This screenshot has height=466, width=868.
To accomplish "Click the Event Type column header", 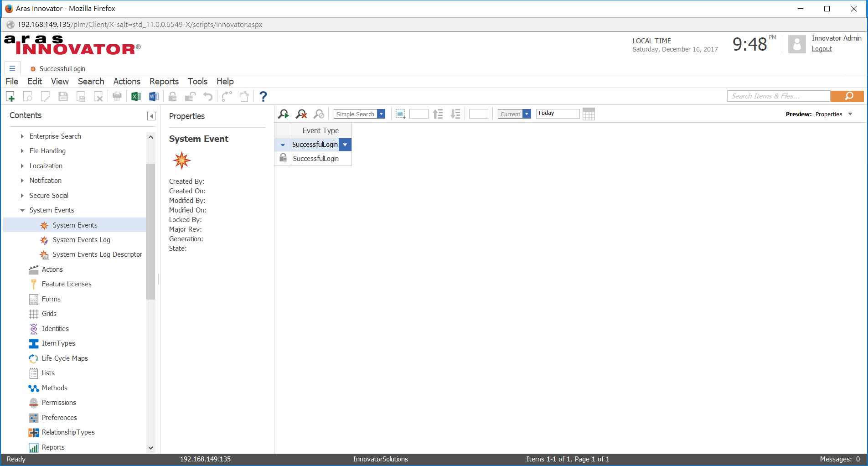I will coord(321,130).
